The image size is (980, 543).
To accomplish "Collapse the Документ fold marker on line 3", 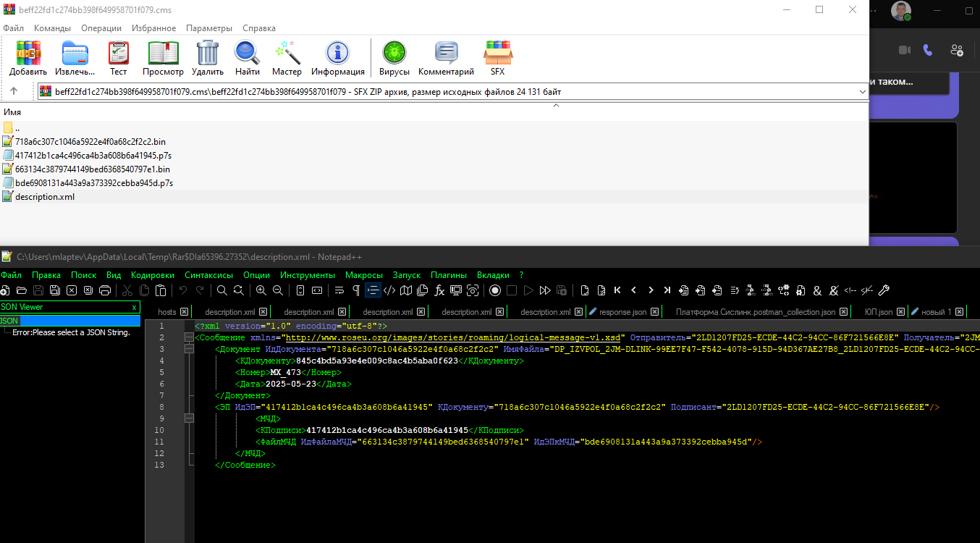I will [x=189, y=349].
